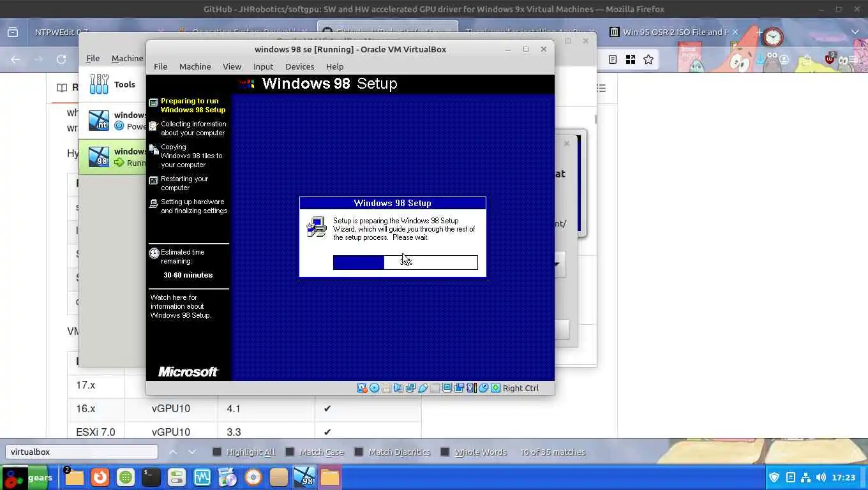The image size is (868, 490).
Task: Click shield security icon in system tray
Action: click(x=774, y=477)
